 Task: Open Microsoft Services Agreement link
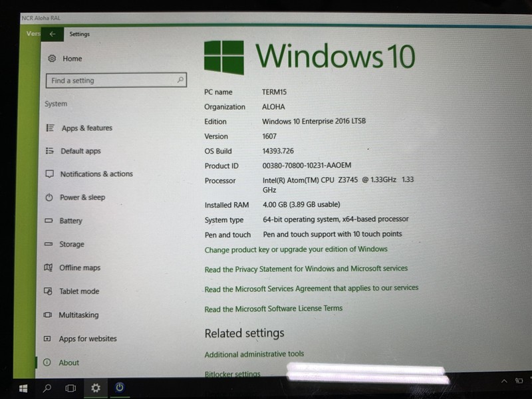tap(311, 289)
